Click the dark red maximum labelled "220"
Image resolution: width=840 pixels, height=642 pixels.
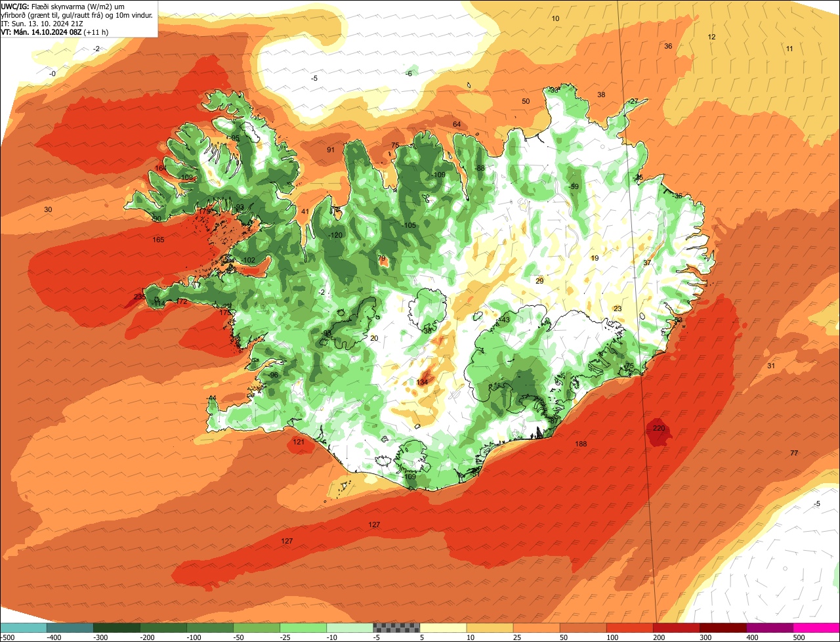(x=659, y=428)
